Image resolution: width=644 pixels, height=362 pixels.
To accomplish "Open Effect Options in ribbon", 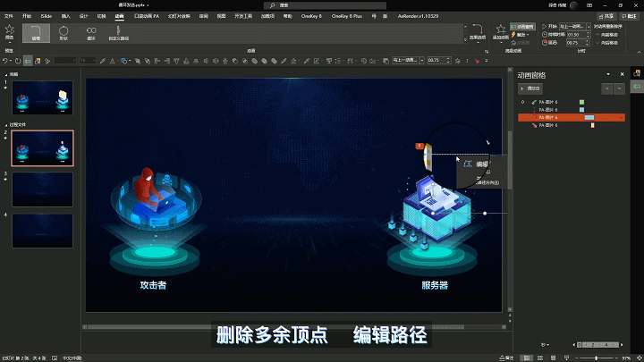I will tap(478, 32).
